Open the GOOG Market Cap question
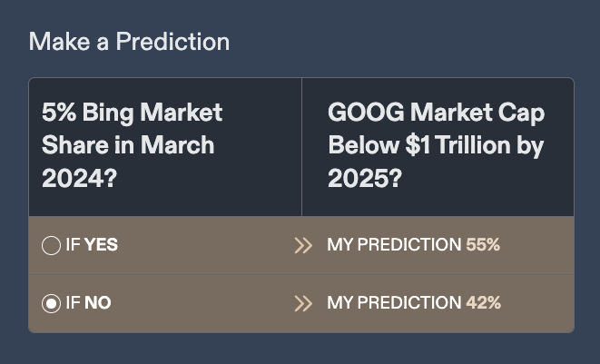600x364 pixels. (x=436, y=145)
